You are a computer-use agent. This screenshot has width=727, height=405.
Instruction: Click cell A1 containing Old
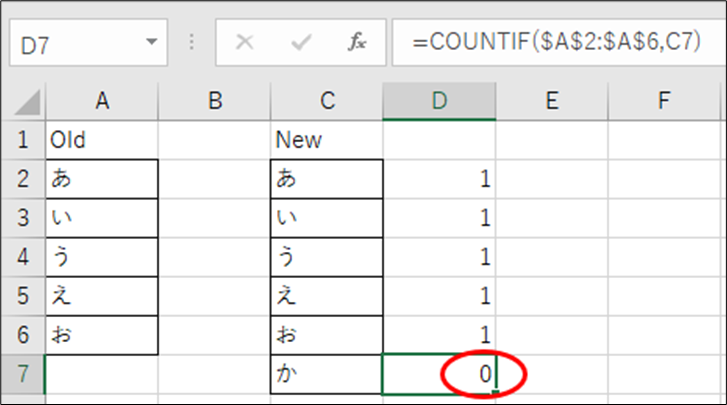tap(101, 140)
